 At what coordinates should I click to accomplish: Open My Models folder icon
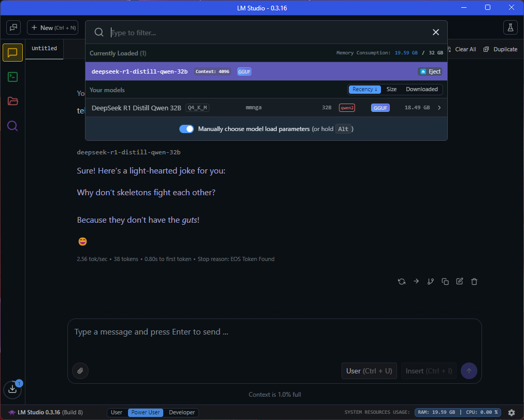[13, 101]
